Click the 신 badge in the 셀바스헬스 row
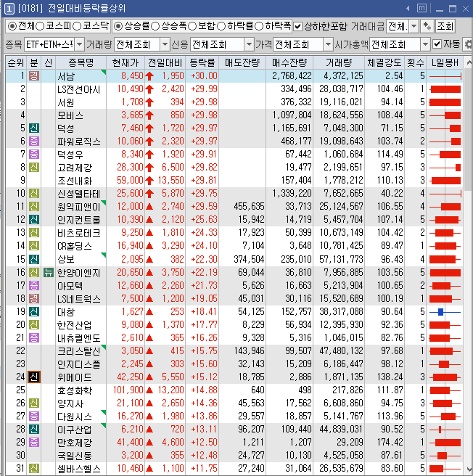 (x=33, y=468)
